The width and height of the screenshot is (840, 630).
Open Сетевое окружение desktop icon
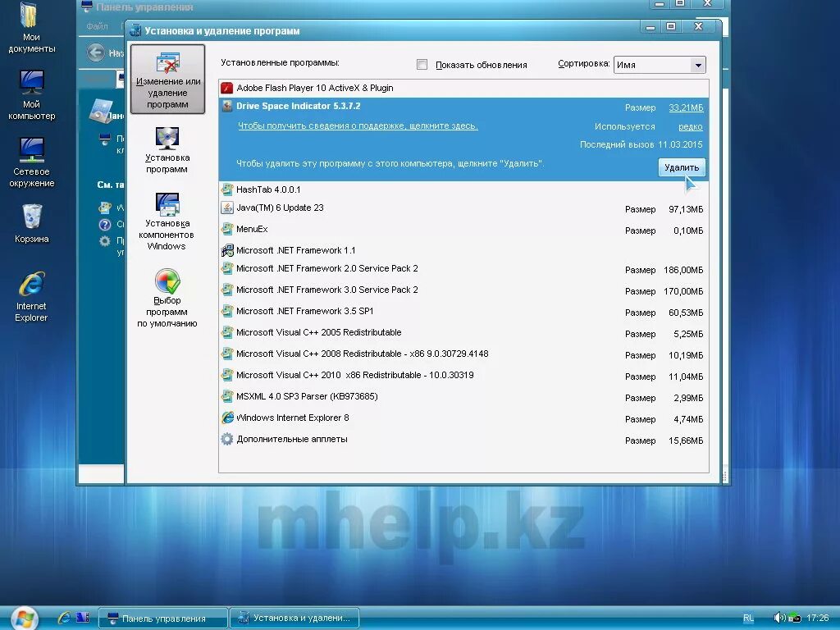click(31, 162)
